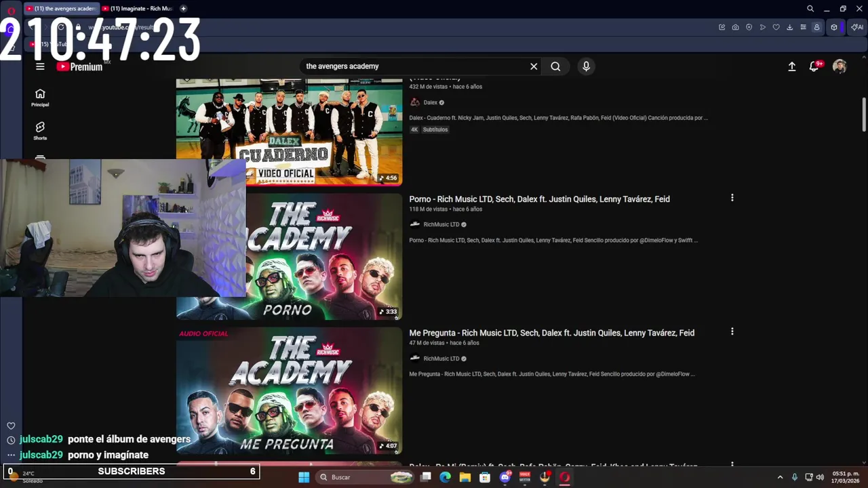Click the Subtítulos badge under the Cuaderno video
The image size is (868, 488).
435,129
